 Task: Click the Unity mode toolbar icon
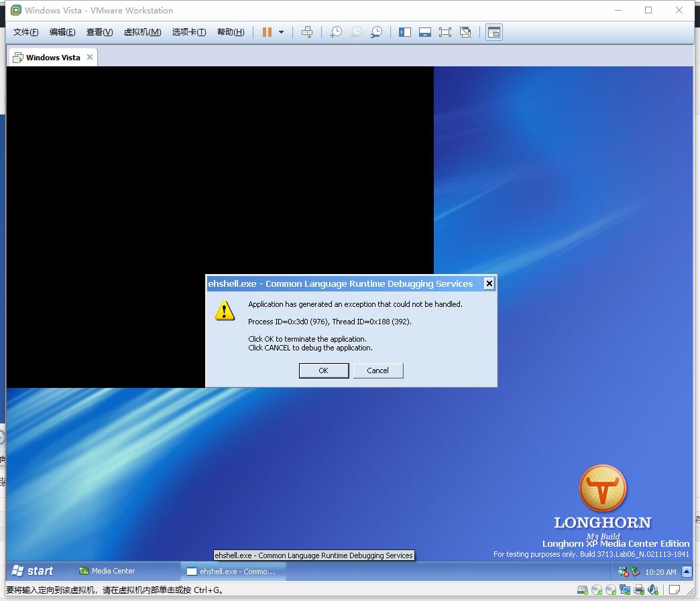[465, 32]
